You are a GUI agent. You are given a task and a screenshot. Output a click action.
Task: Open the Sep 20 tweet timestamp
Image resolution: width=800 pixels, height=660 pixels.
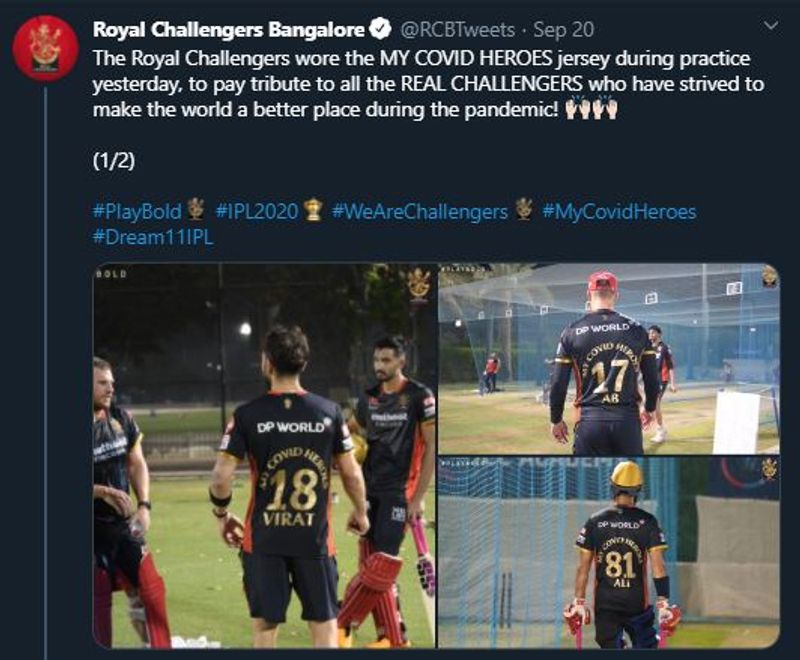564,30
